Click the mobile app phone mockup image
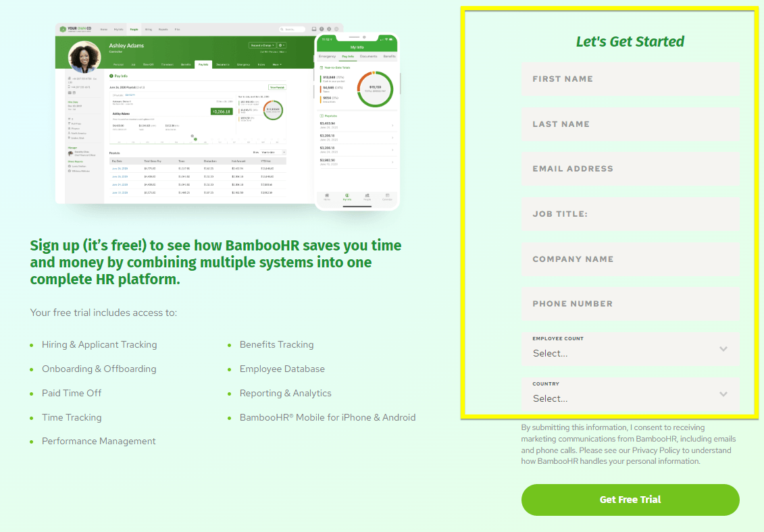The image size is (764, 532). (x=357, y=122)
